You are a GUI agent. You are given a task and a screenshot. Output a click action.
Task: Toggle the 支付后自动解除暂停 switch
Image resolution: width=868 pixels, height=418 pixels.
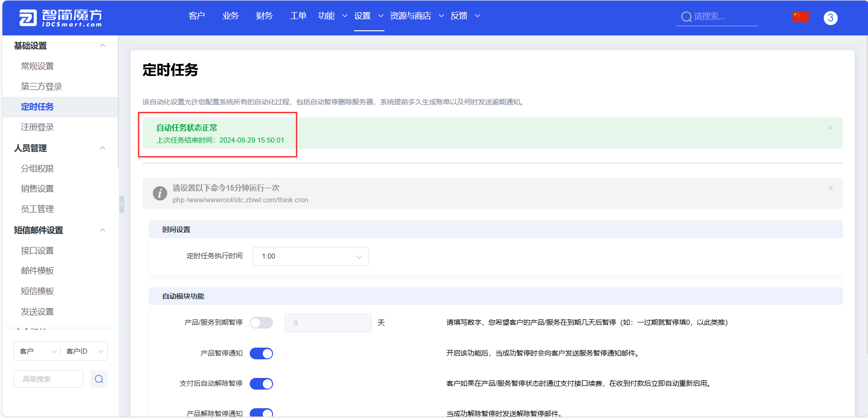point(261,384)
